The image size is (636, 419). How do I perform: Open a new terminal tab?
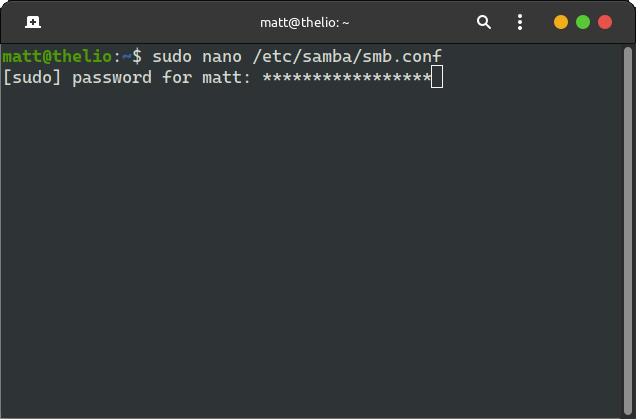33,21
